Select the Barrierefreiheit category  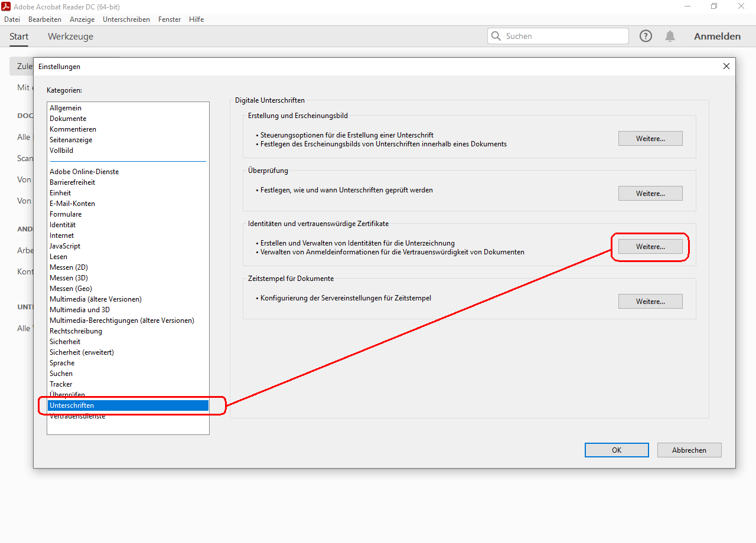(72, 182)
